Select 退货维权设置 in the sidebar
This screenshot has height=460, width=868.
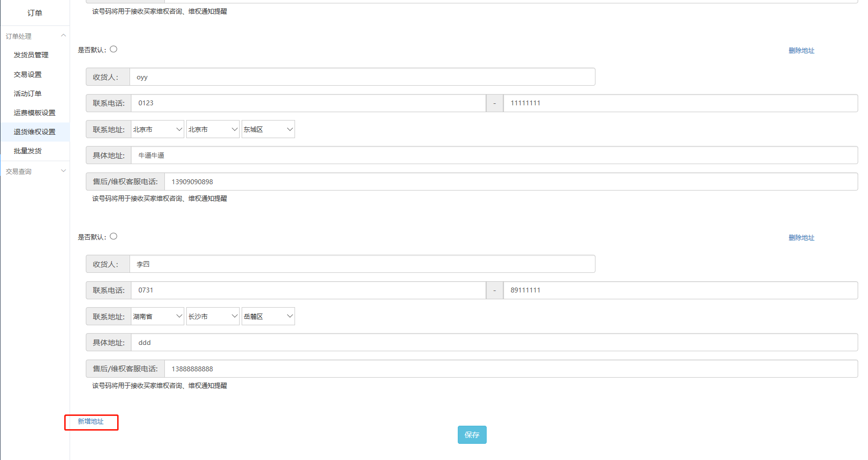34,132
